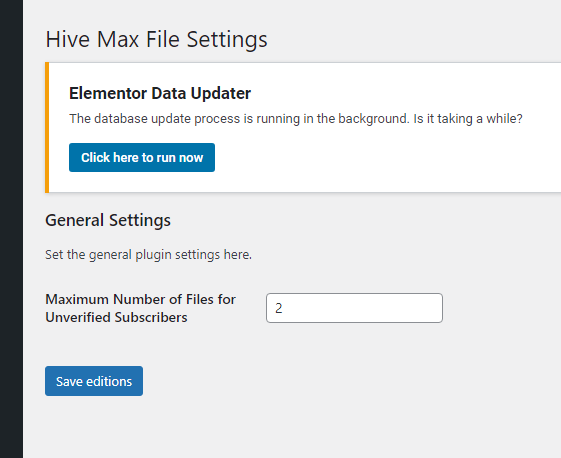Click the dark WordPress admin sidebar strip
This screenshot has width=561, height=458.
11,229
